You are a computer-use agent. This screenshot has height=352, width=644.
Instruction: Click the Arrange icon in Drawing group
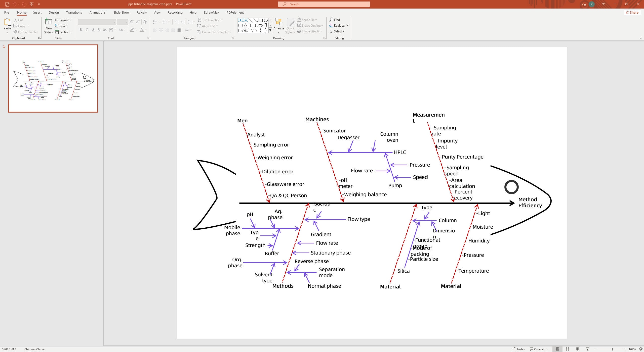[278, 24]
